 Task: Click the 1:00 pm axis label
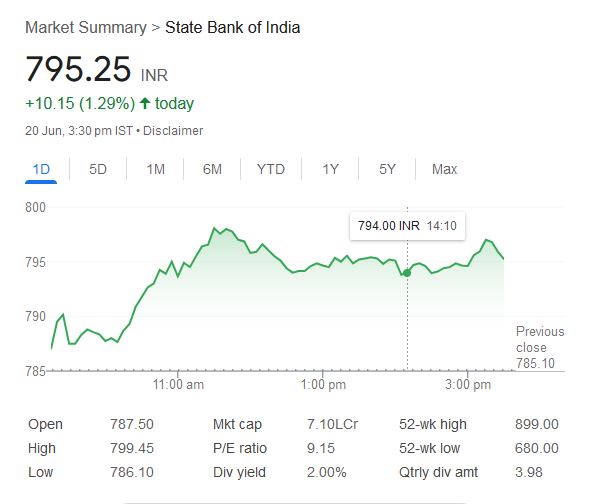point(323,385)
